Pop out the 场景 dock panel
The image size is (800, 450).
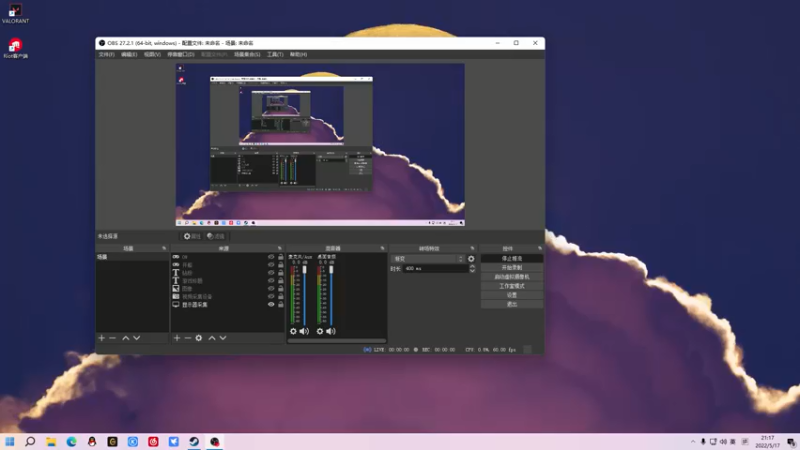point(164,248)
